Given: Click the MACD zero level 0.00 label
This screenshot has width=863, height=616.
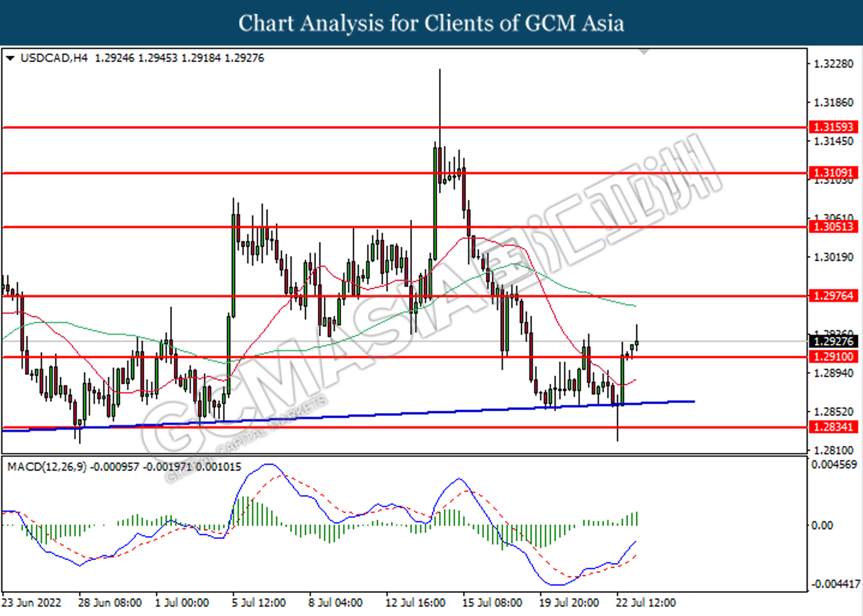Looking at the screenshot, I should click(822, 525).
